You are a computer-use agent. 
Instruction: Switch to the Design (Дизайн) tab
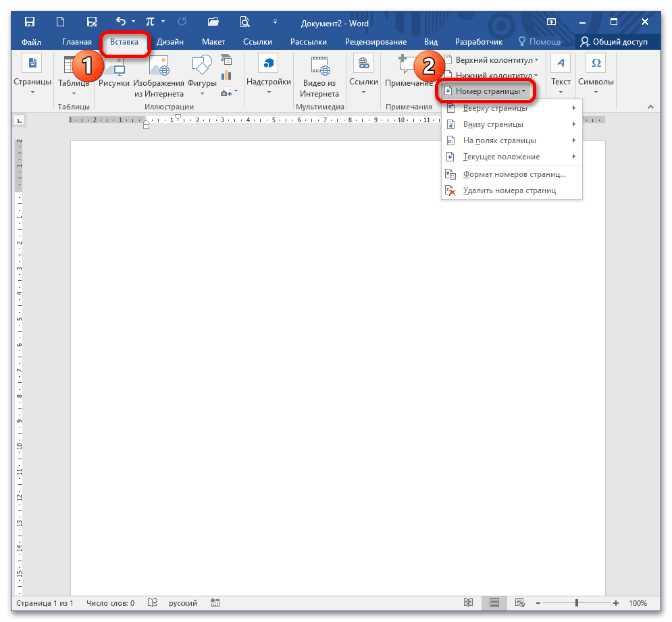[170, 42]
